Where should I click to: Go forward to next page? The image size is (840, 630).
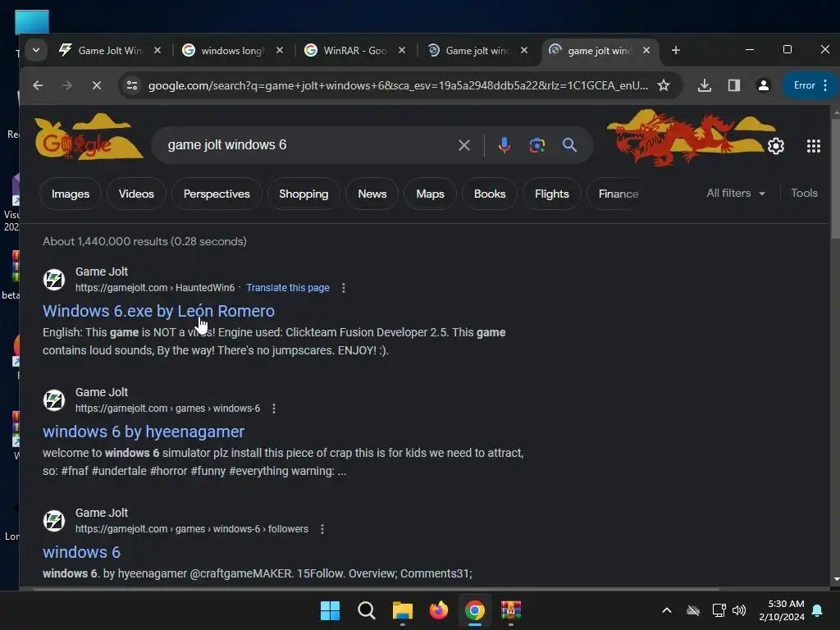coord(67,85)
